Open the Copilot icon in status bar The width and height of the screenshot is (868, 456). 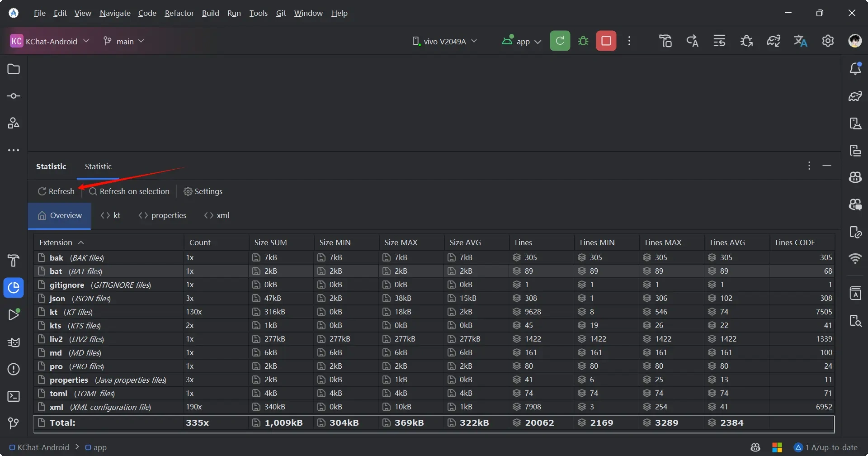tap(755, 447)
